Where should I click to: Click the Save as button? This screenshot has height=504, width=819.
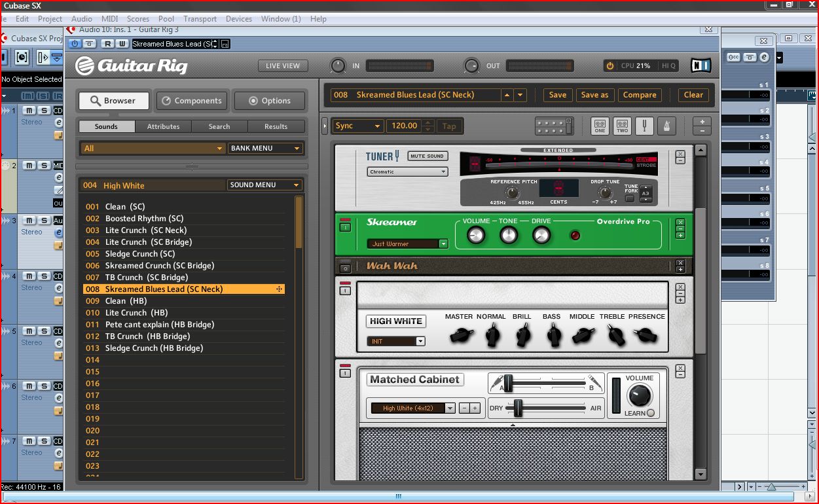[595, 95]
